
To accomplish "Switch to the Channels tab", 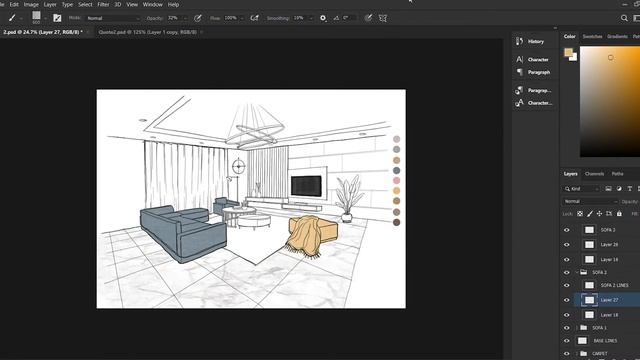I will (x=594, y=174).
